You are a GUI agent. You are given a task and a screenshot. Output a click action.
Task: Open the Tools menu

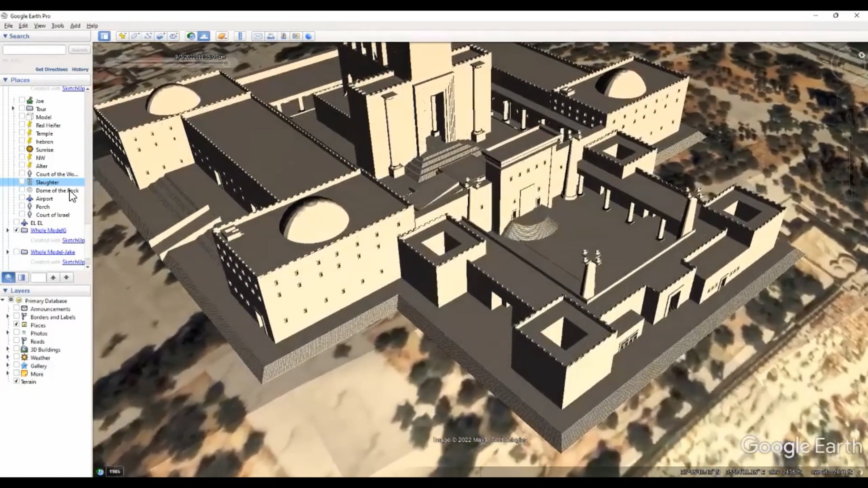(x=57, y=26)
